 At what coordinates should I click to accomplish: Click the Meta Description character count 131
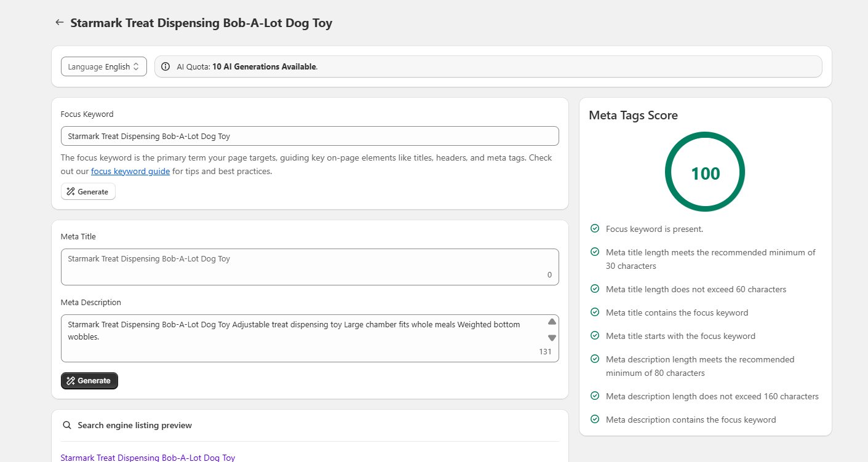coord(545,352)
